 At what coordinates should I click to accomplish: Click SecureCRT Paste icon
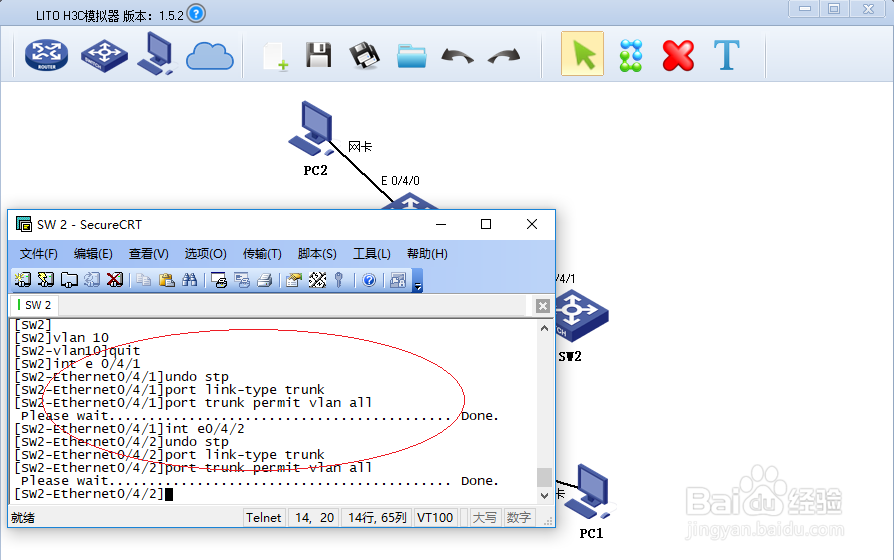click(x=166, y=279)
